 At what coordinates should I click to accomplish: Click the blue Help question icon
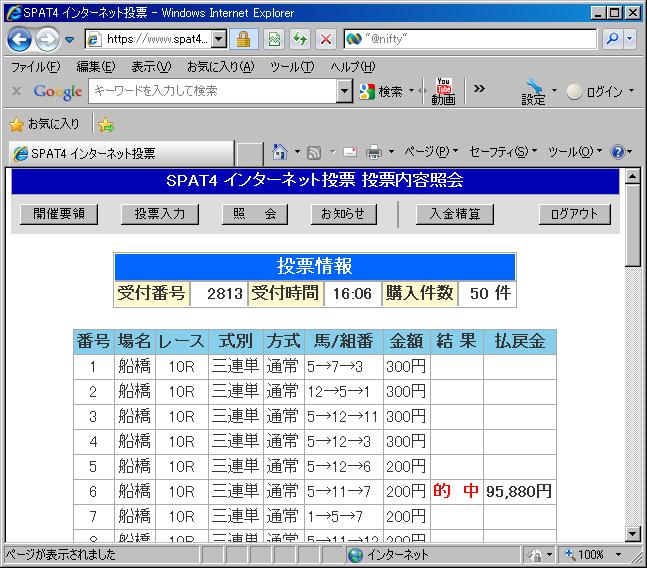pos(618,152)
